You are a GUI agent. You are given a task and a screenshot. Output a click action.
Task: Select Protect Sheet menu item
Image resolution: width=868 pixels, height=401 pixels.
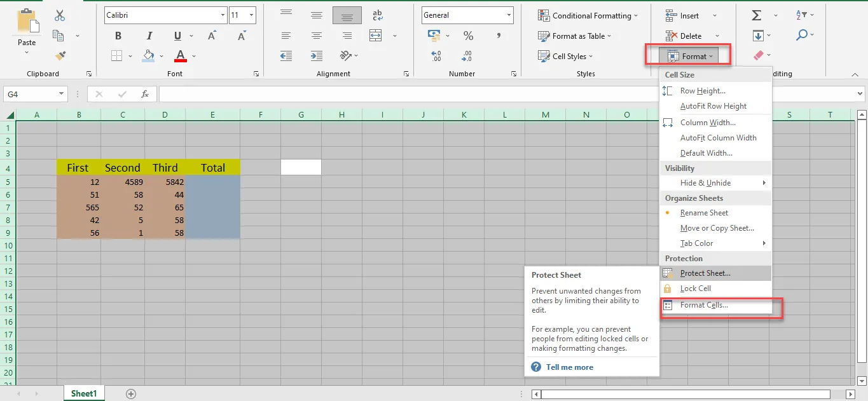tap(705, 273)
